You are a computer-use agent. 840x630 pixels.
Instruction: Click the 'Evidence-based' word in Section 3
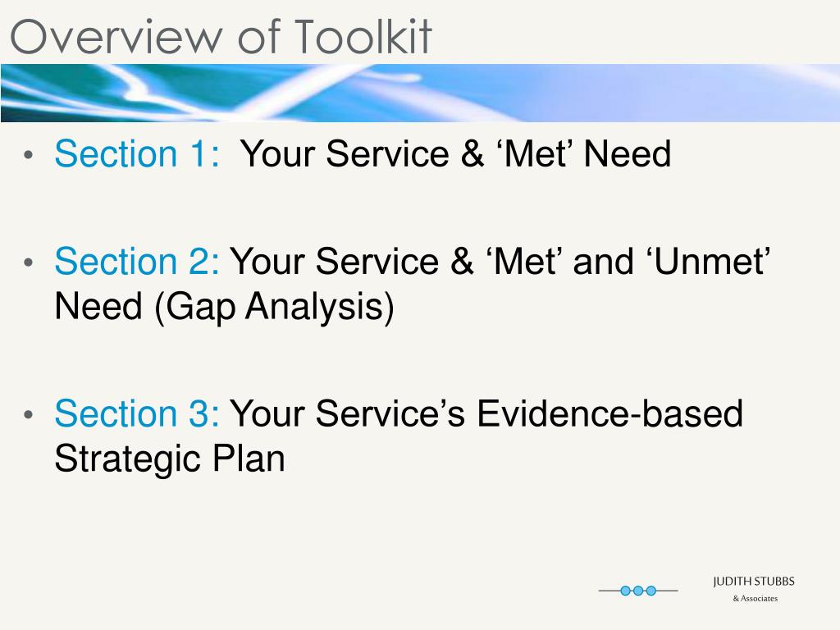click(609, 414)
